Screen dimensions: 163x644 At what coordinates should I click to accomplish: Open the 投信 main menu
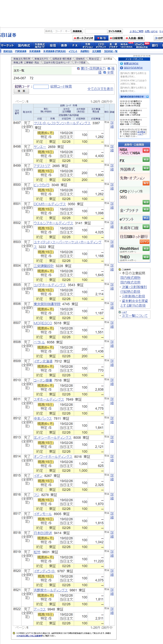pyautogui.click(x=53, y=46)
